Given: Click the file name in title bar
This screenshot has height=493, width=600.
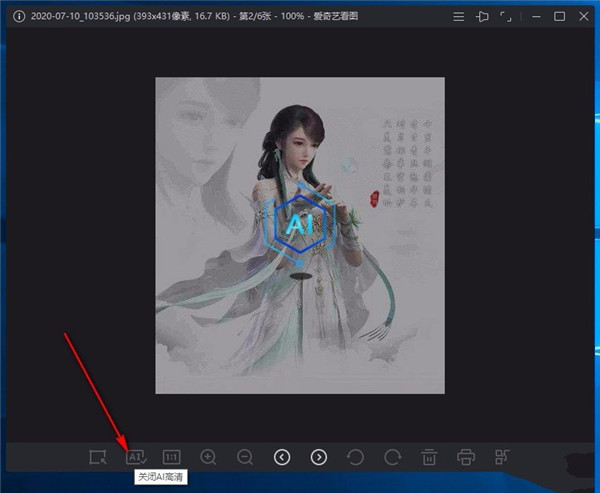Looking at the screenshot, I should point(60,16).
